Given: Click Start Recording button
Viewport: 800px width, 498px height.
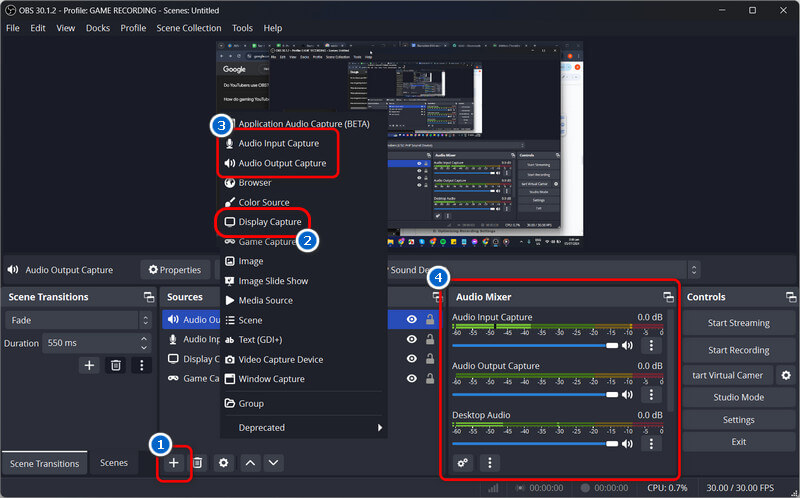Looking at the screenshot, I should click(738, 350).
